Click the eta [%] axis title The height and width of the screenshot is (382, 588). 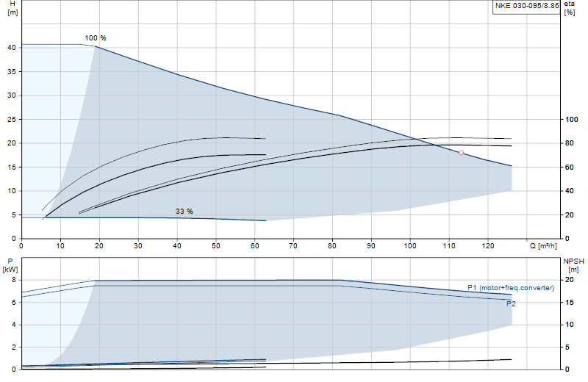[569, 8]
